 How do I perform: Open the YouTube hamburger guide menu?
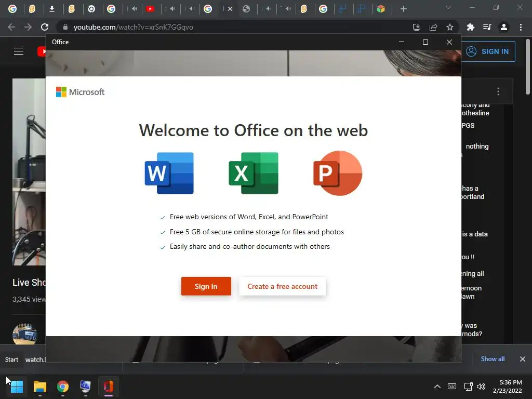point(19,51)
